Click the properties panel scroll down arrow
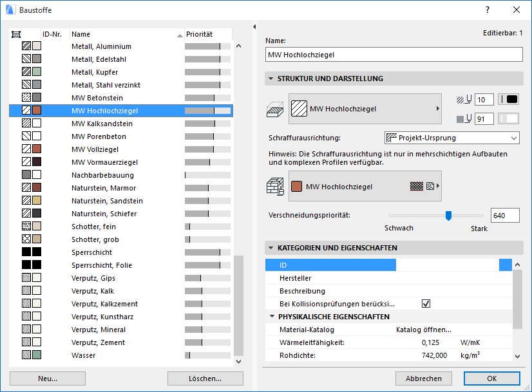The image size is (532, 392). (517, 357)
